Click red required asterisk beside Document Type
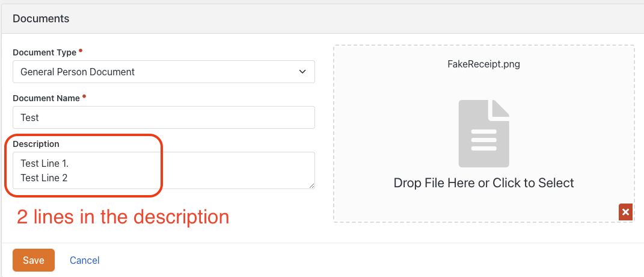The height and width of the screenshot is (277, 644). 81,51
